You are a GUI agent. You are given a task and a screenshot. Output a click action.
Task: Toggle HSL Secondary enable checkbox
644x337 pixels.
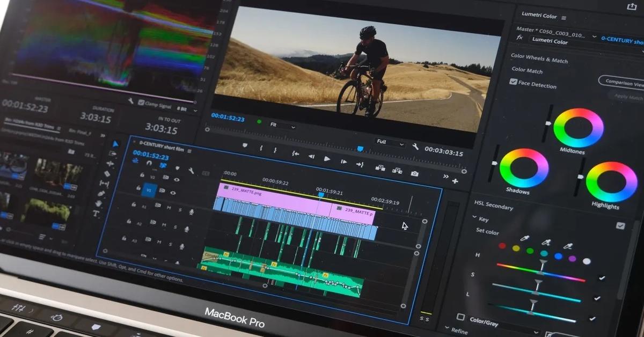620,225
